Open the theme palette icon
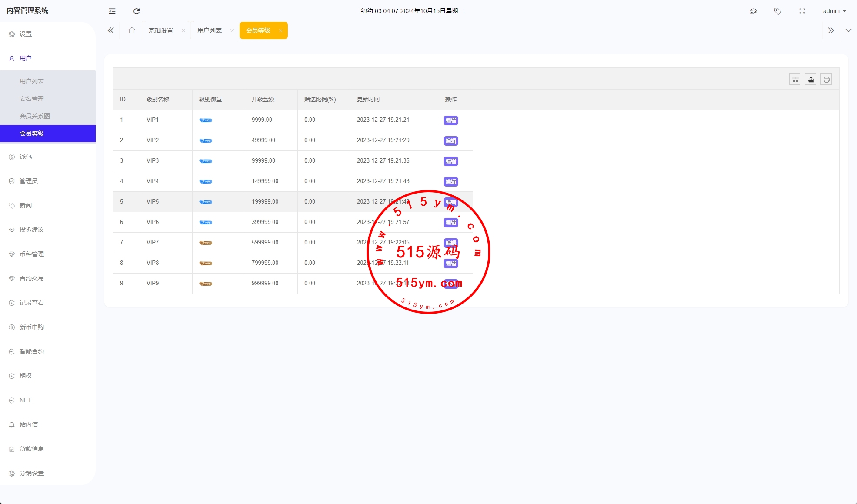 (754, 11)
